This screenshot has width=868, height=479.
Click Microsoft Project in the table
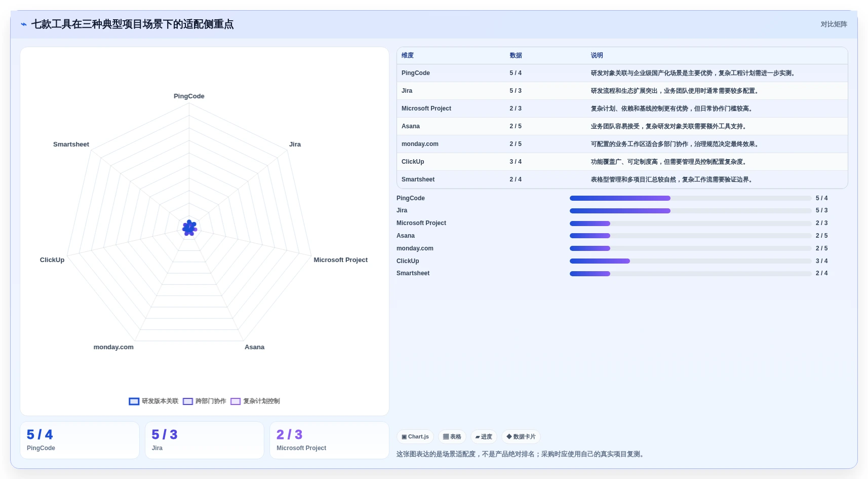(x=426, y=108)
